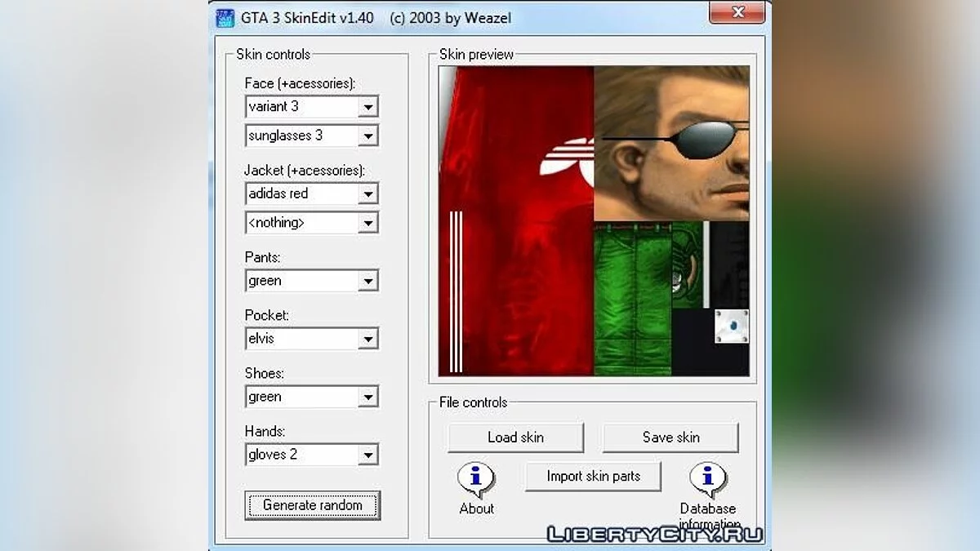
Task: Click the face texture in skin preview
Action: click(670, 143)
